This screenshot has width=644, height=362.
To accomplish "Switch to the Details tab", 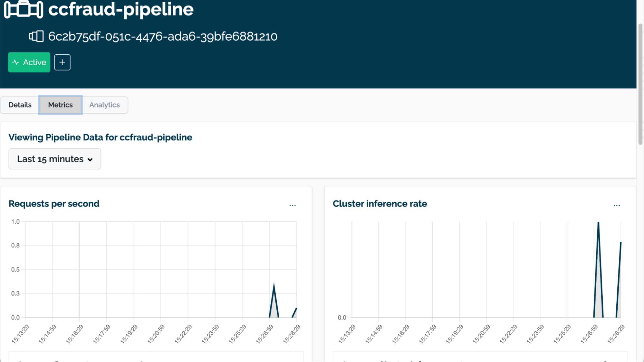I will (20, 105).
